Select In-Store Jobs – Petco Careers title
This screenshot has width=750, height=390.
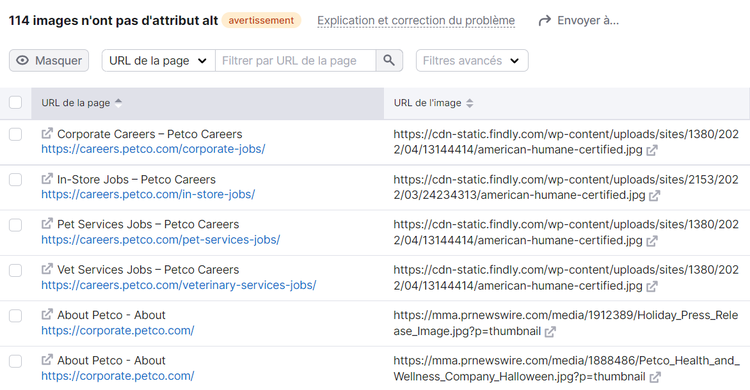(136, 179)
